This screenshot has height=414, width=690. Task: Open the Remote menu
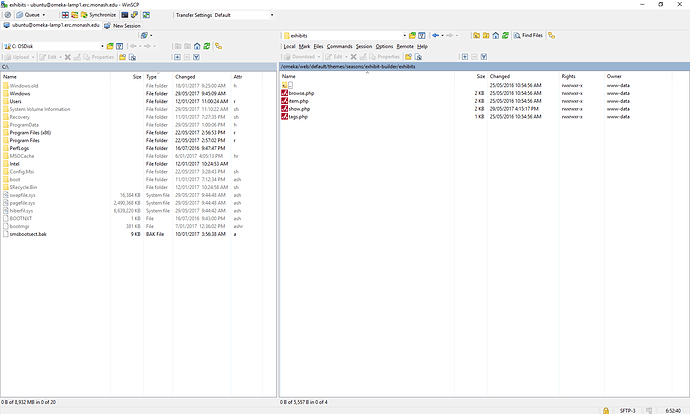click(x=405, y=46)
